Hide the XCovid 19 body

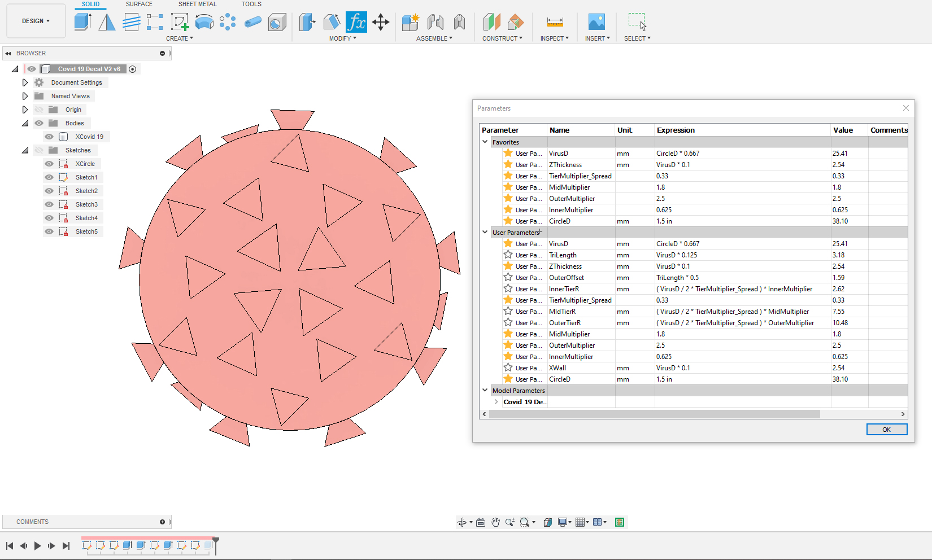(49, 137)
